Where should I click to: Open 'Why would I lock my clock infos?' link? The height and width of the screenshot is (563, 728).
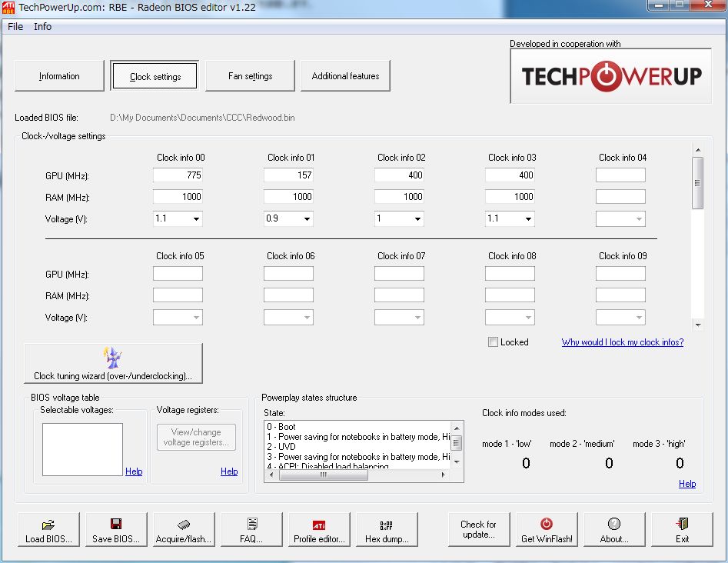[x=623, y=342]
